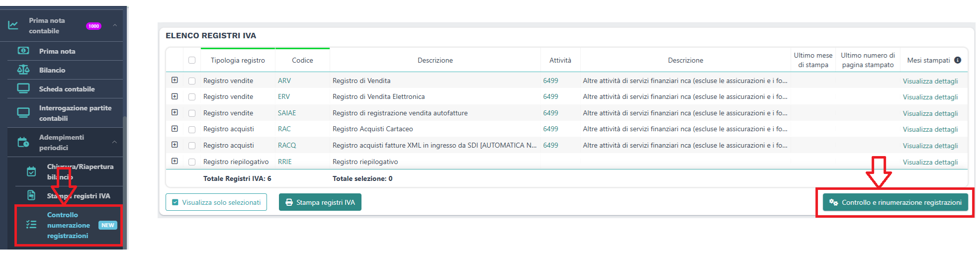Click the Scheda contabile monitor icon
This screenshot has height=254, width=980.
(x=23, y=88)
